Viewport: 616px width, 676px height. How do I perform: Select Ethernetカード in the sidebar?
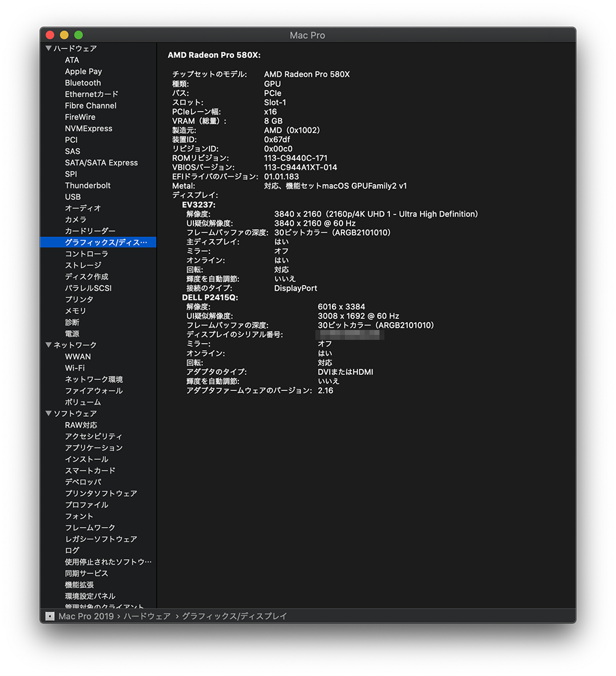(91, 94)
